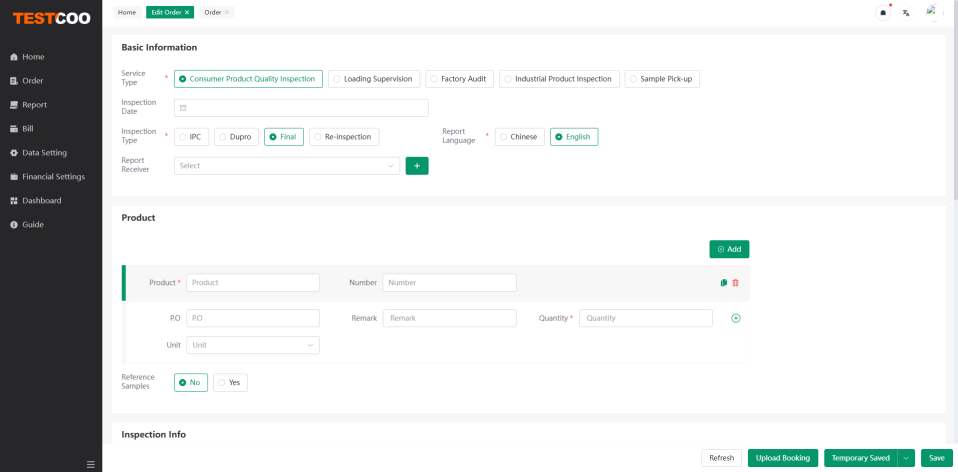Select Industrial Product Inspection service type
Image resolution: width=958 pixels, height=472 pixels.
point(559,79)
